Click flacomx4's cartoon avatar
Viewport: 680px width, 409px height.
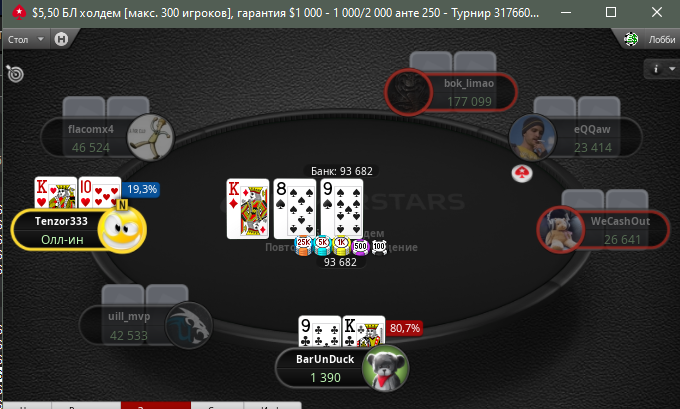pos(150,137)
